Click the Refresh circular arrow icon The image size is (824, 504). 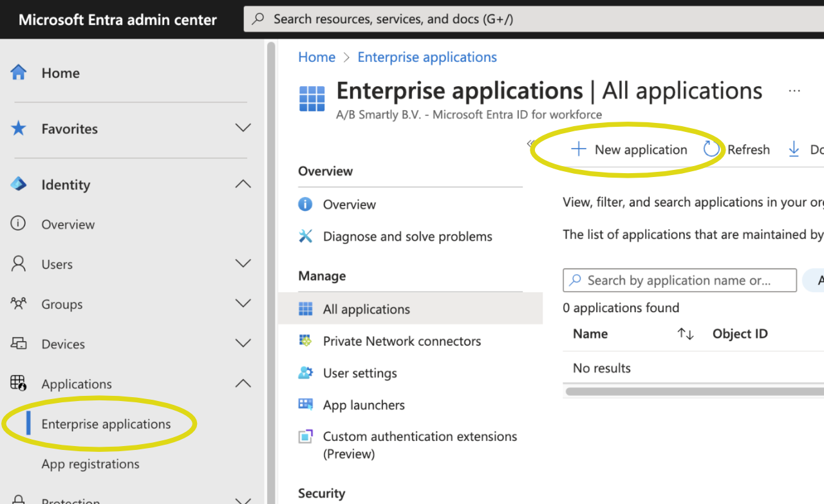click(x=711, y=149)
